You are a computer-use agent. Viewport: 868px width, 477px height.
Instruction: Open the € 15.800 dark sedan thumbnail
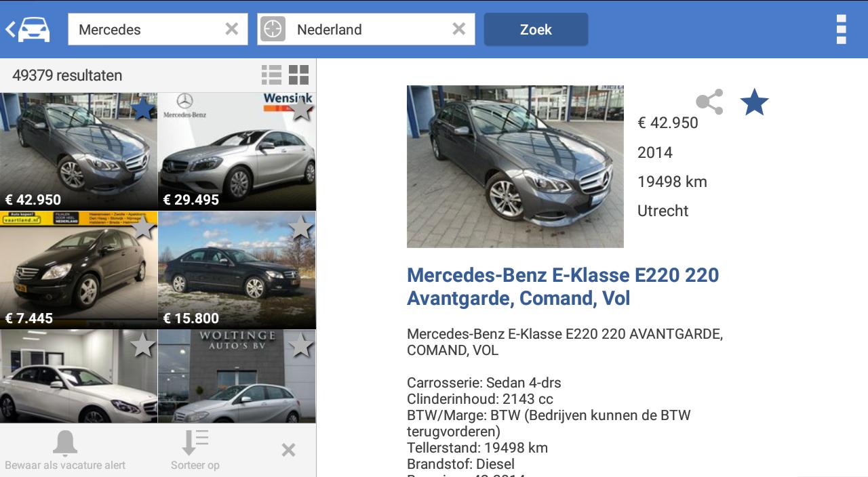(x=237, y=270)
